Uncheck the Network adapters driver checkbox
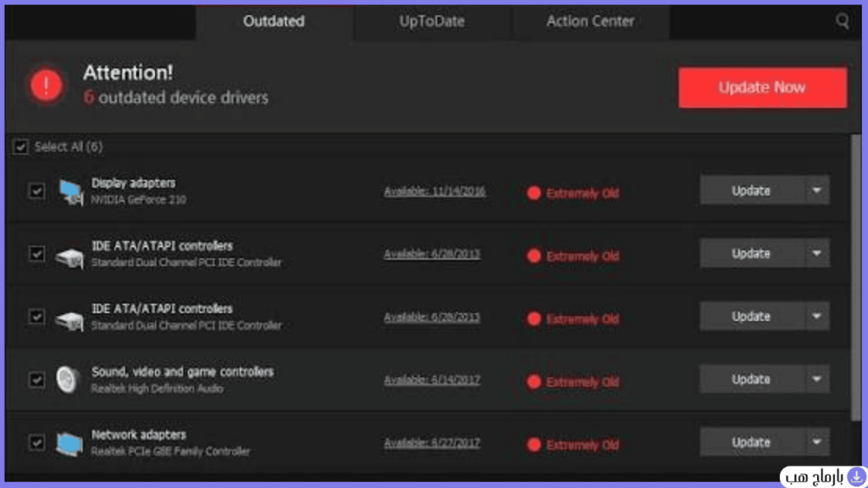Viewport: 868px width, 488px height. pos(36,442)
